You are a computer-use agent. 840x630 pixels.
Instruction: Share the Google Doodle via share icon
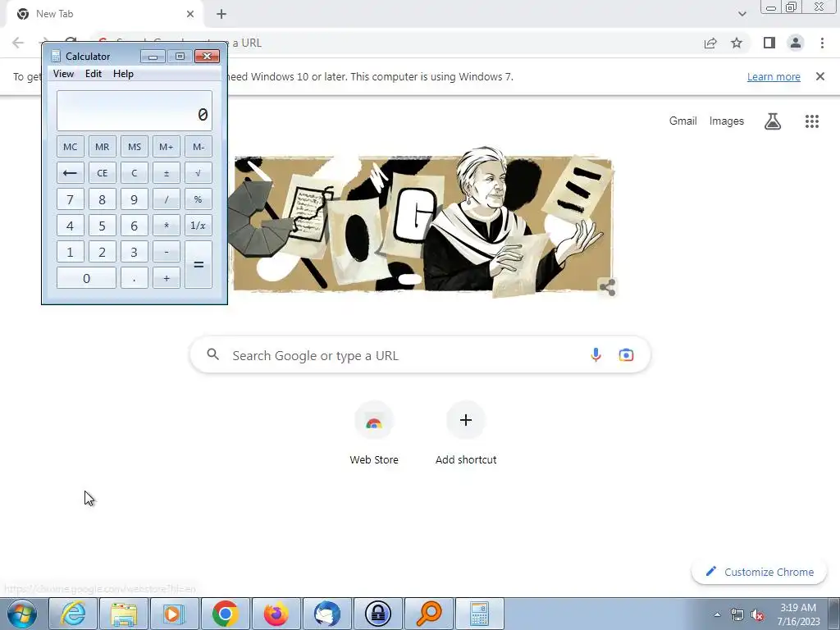(x=608, y=287)
